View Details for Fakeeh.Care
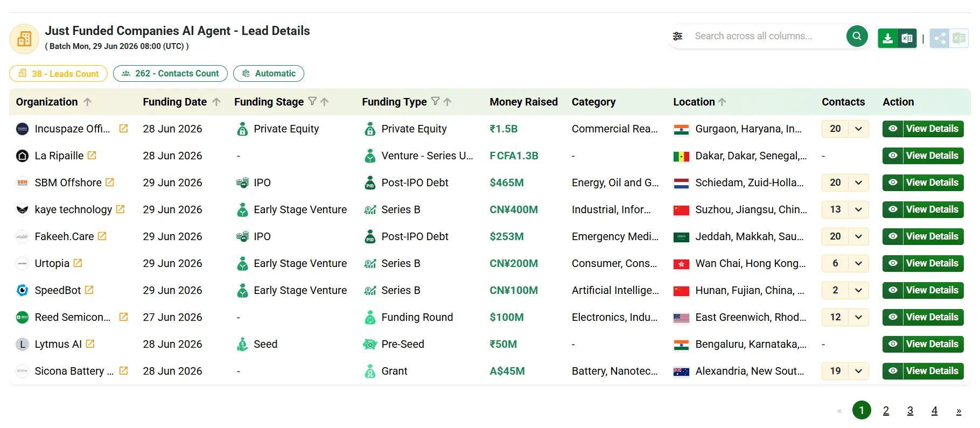Image resolution: width=980 pixels, height=428 pixels. [x=923, y=236]
